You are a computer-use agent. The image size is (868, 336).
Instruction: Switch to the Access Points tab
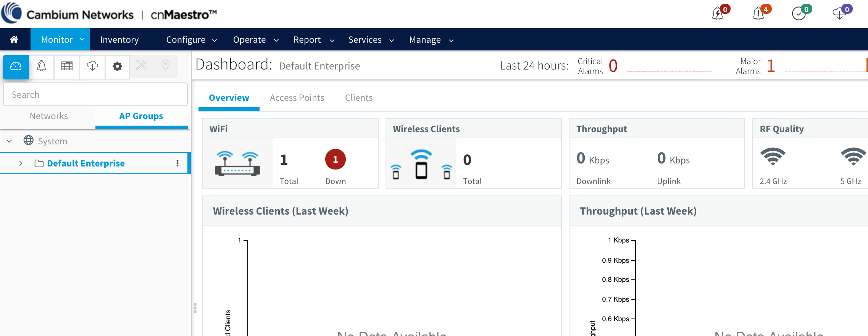tap(297, 98)
